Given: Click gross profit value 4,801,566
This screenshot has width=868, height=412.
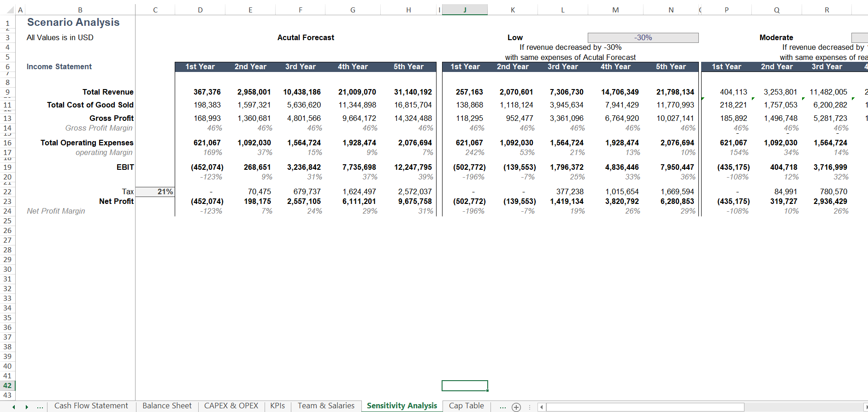Looking at the screenshot, I should pos(304,118).
